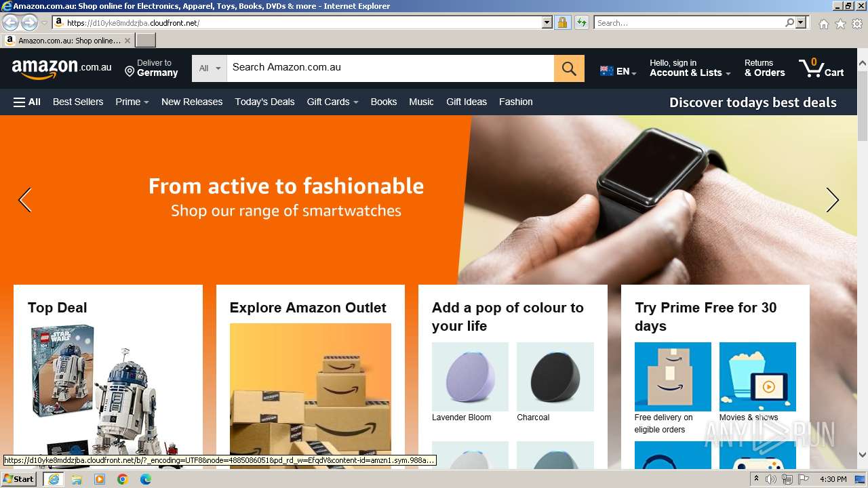Click the IE Search... input box

pyautogui.click(x=689, y=22)
